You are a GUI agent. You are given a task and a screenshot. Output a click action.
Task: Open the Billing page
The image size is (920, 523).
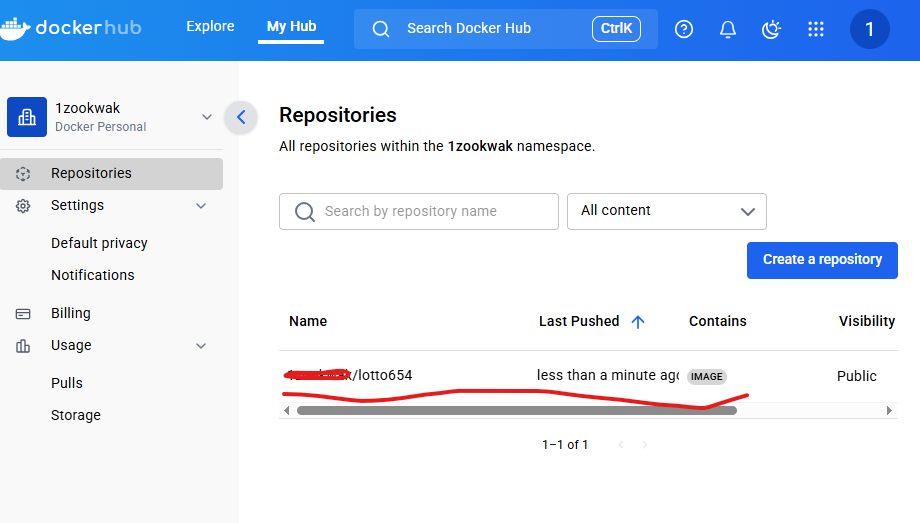[70, 313]
